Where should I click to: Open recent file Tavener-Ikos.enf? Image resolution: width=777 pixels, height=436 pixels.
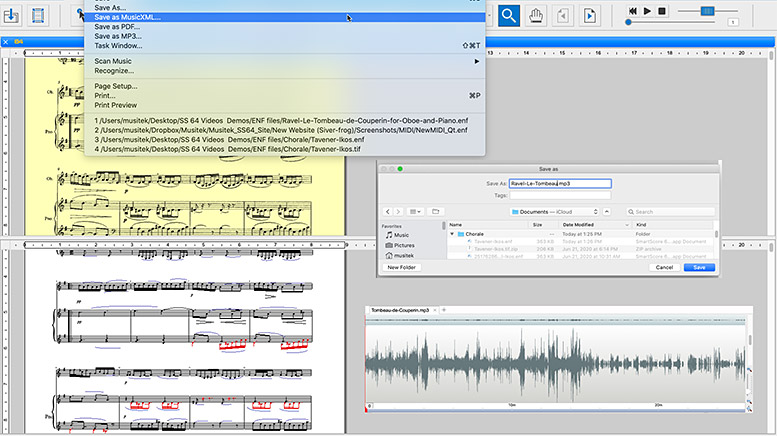285,140
